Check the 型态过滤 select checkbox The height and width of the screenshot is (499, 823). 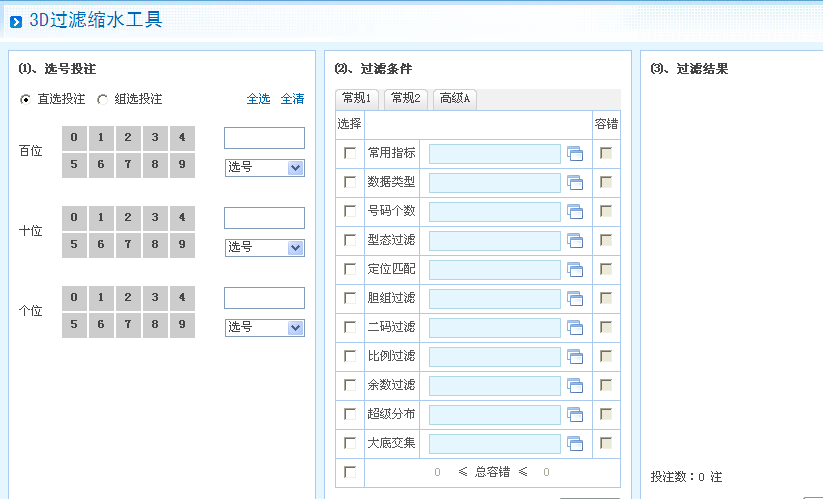350,240
